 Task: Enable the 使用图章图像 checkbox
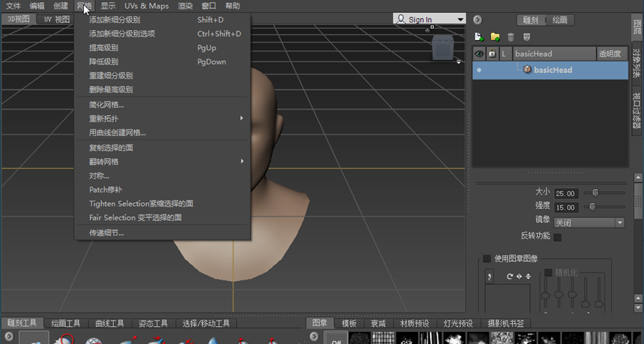click(x=487, y=259)
